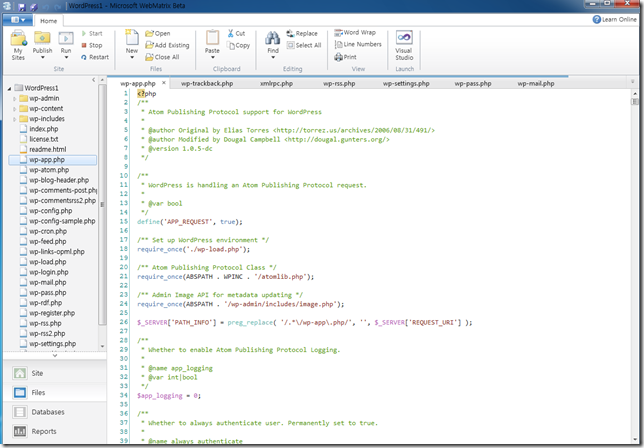
Task: Start the site server
Action: click(x=92, y=33)
